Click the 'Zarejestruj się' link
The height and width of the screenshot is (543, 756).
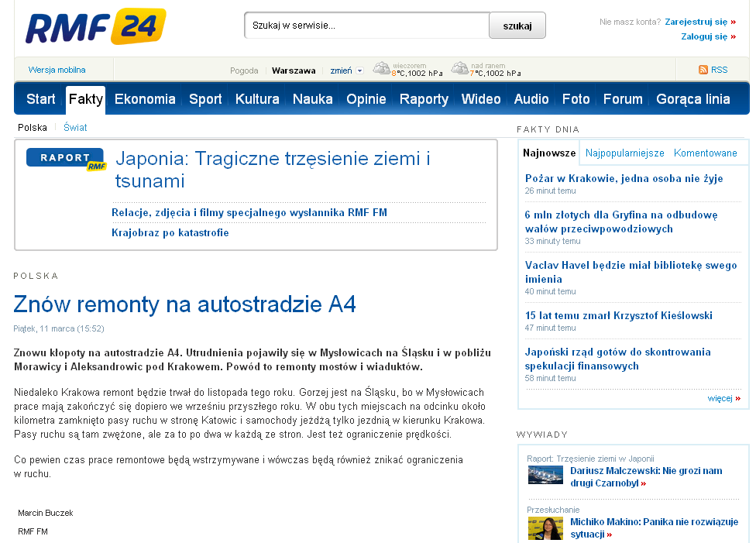[x=696, y=22]
